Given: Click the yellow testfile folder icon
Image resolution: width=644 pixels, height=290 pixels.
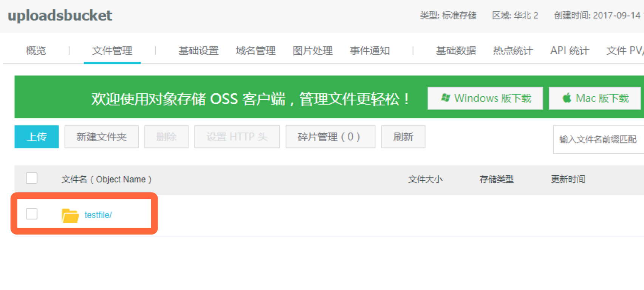Looking at the screenshot, I should 70,215.
